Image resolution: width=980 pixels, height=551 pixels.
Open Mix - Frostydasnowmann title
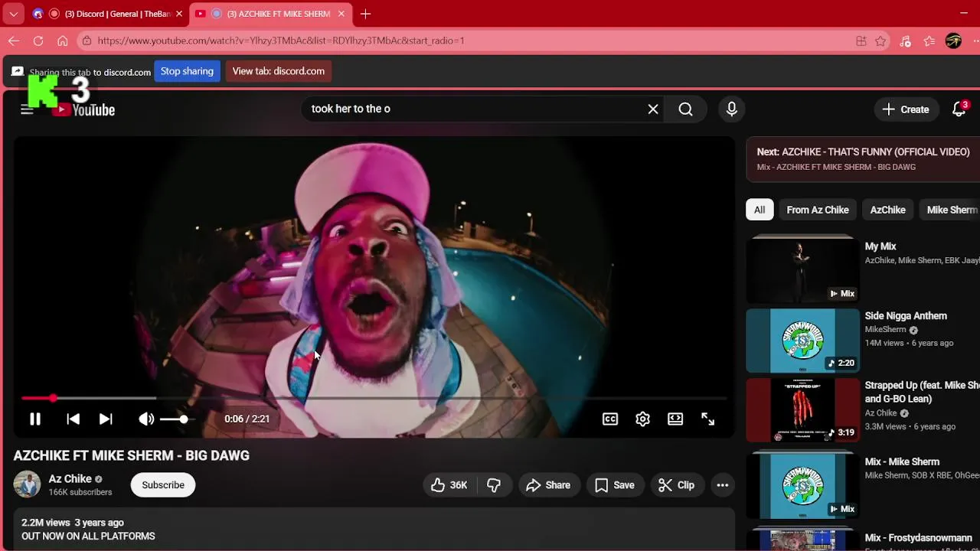[918, 538]
